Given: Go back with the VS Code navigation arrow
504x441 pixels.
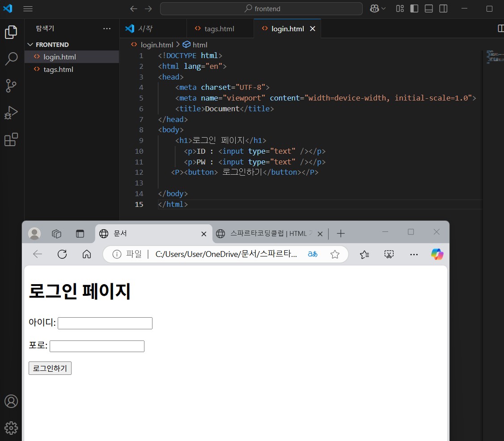Looking at the screenshot, I should coord(134,8).
